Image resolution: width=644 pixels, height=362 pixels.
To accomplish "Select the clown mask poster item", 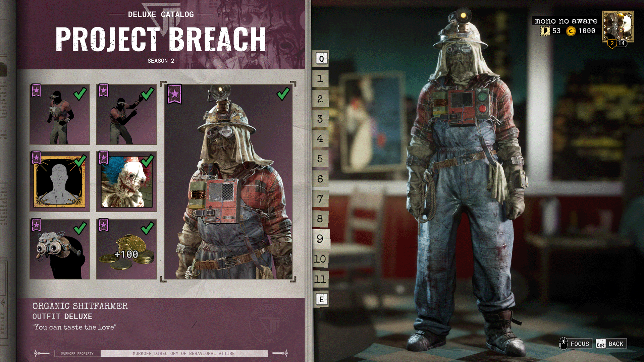I will [x=126, y=181].
